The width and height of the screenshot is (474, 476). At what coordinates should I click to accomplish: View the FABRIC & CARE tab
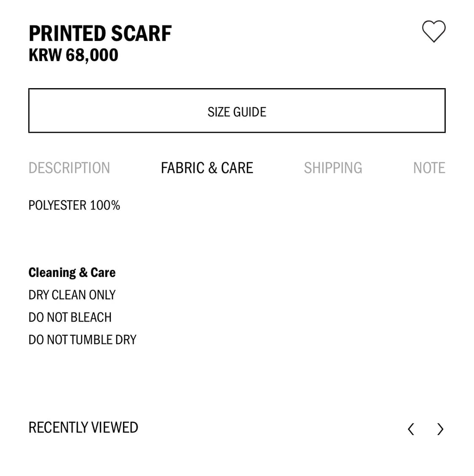point(206,167)
